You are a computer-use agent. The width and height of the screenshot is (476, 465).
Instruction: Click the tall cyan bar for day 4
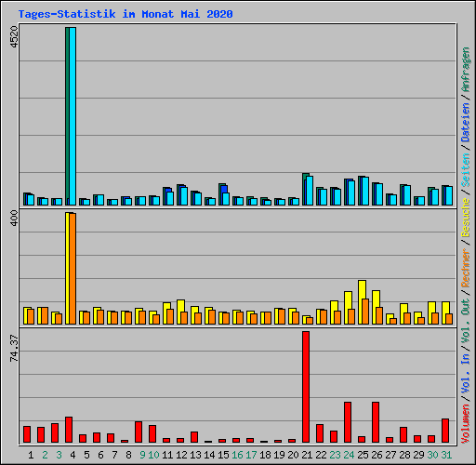click(73, 116)
